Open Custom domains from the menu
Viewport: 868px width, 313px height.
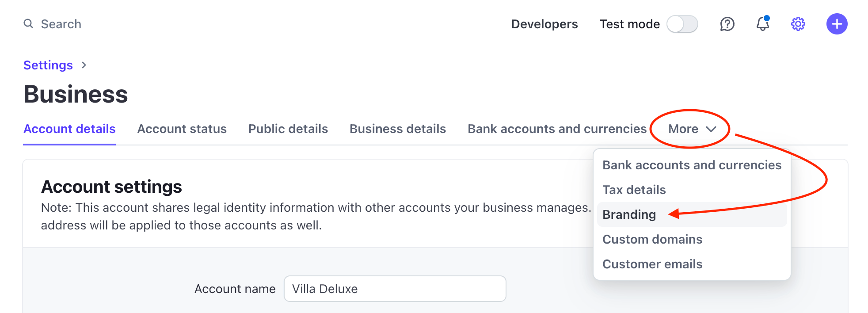(652, 239)
